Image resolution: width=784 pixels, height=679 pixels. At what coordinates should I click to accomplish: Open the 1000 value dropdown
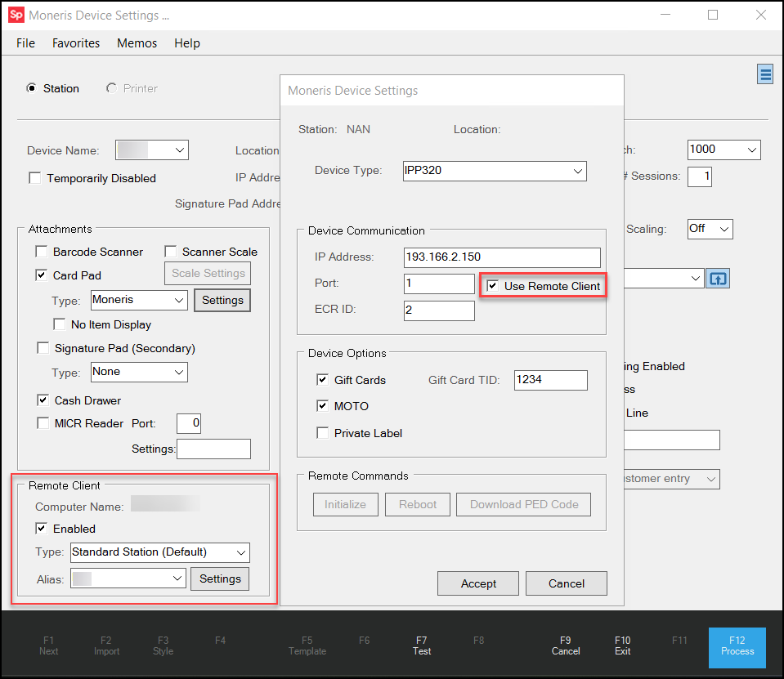tap(724, 150)
